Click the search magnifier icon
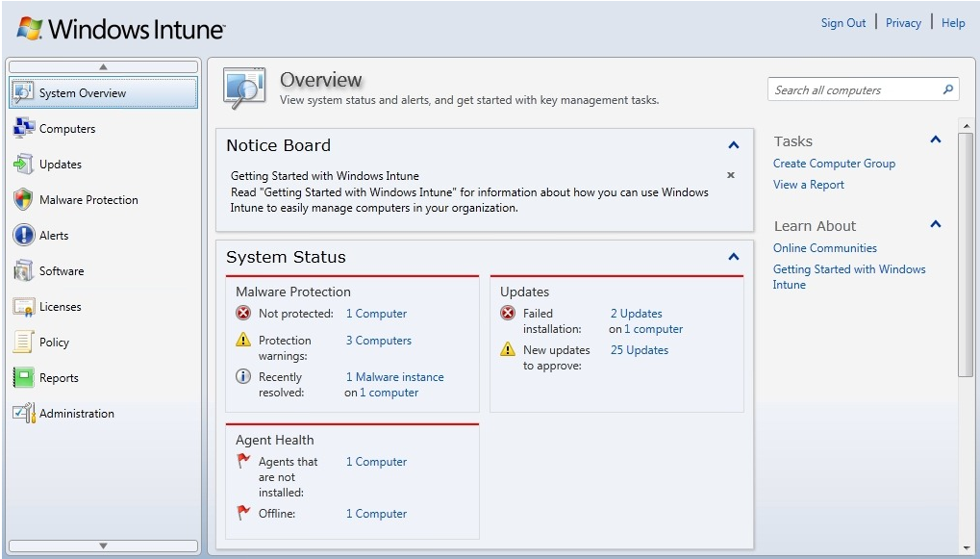Viewport: 980px width, 559px height. (947, 89)
